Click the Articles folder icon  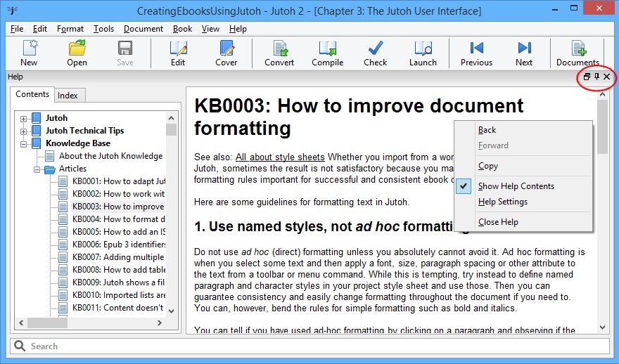50,169
